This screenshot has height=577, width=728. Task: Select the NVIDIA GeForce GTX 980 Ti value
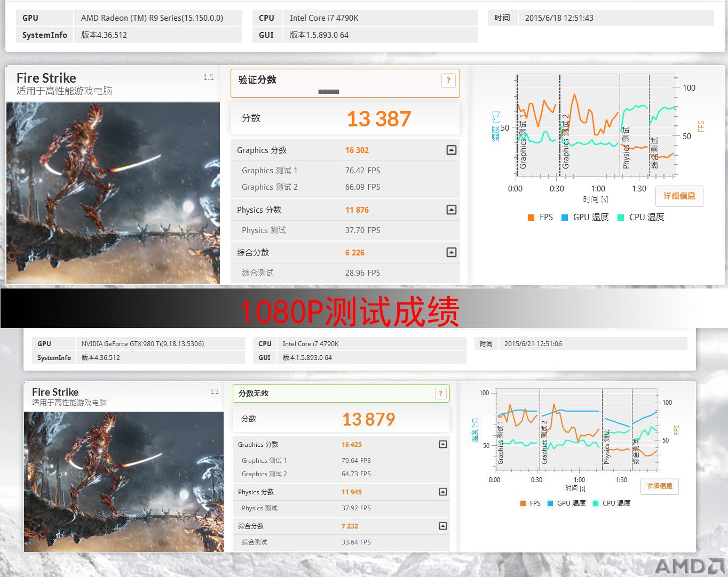tap(143, 343)
